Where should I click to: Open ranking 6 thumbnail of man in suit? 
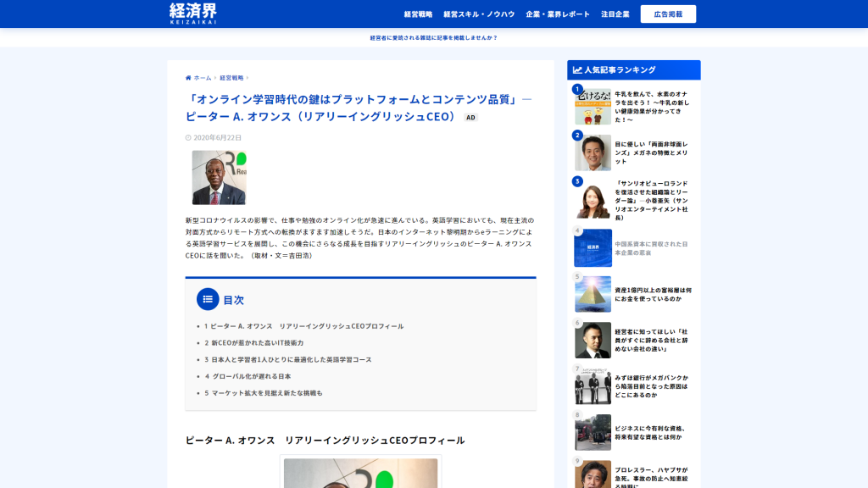pyautogui.click(x=593, y=341)
